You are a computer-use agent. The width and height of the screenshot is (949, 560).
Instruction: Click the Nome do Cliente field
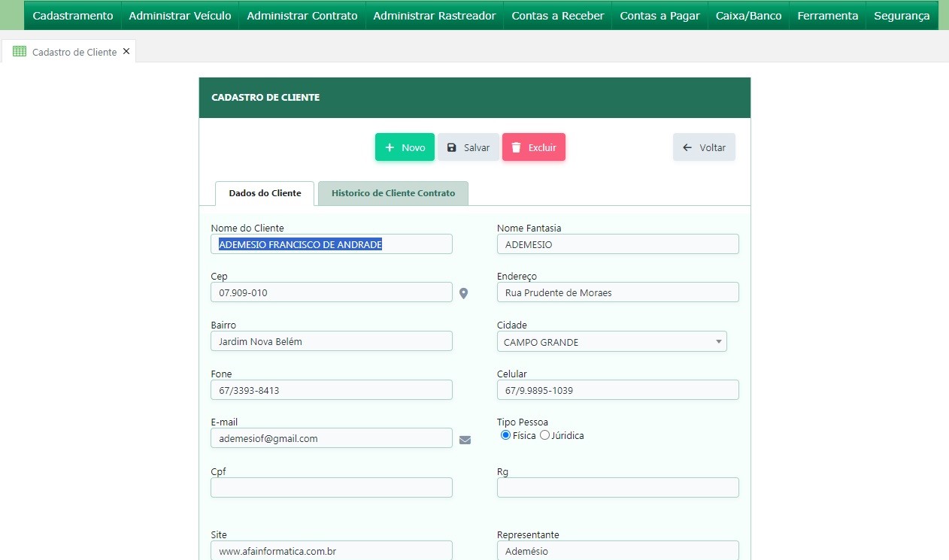(331, 244)
